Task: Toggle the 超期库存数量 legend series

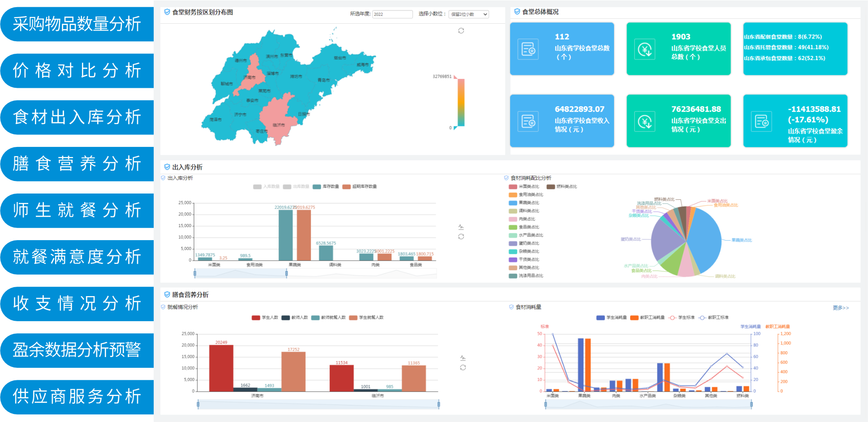Action: tap(359, 187)
